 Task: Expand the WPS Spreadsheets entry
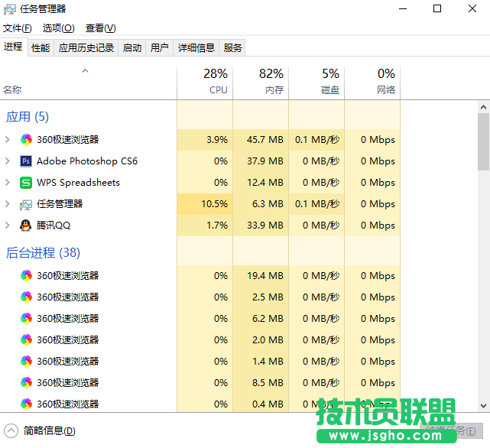coord(8,183)
